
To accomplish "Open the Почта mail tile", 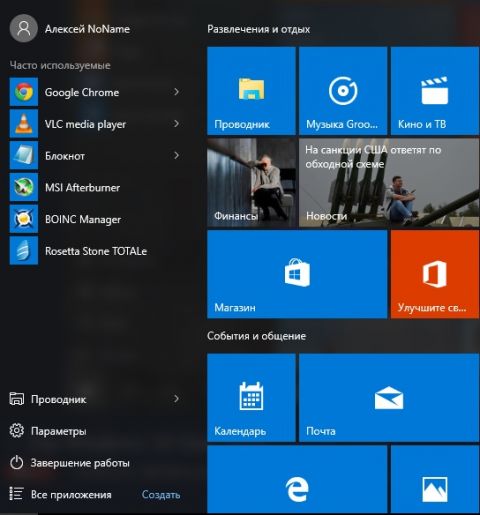I will tap(389, 398).
